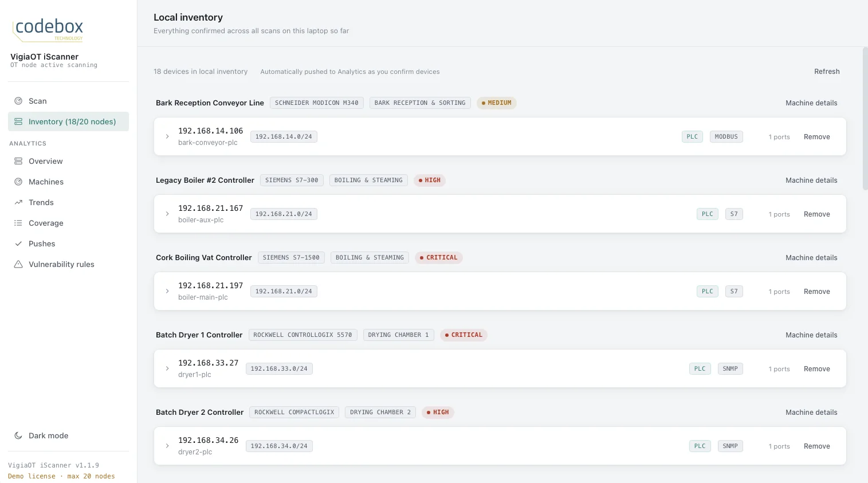868x483 pixels.
Task: Click the Trends arrow icon
Action: 18,202
